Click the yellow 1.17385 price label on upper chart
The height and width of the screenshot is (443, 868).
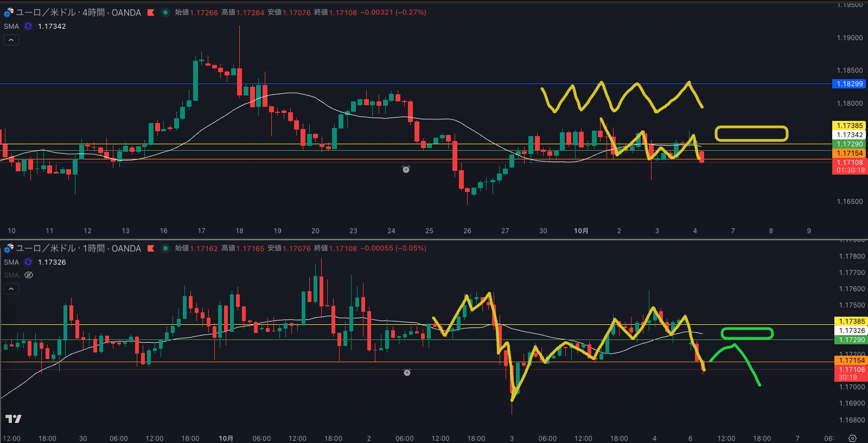pos(849,126)
